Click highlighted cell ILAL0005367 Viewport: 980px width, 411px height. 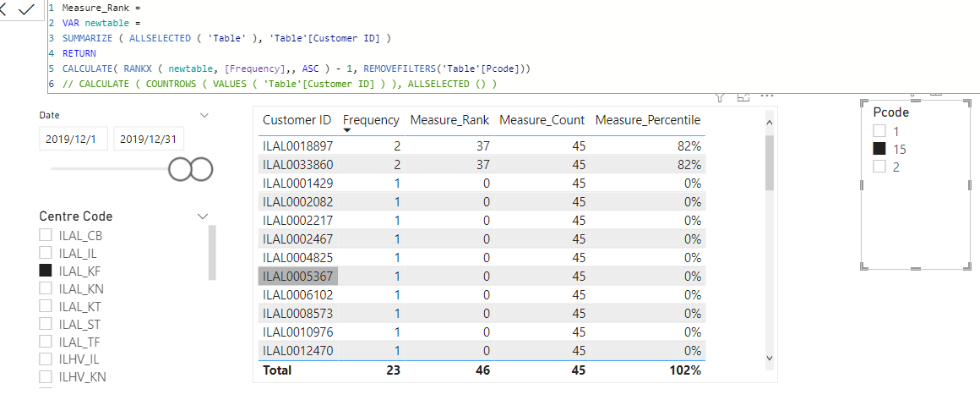pyautogui.click(x=298, y=276)
